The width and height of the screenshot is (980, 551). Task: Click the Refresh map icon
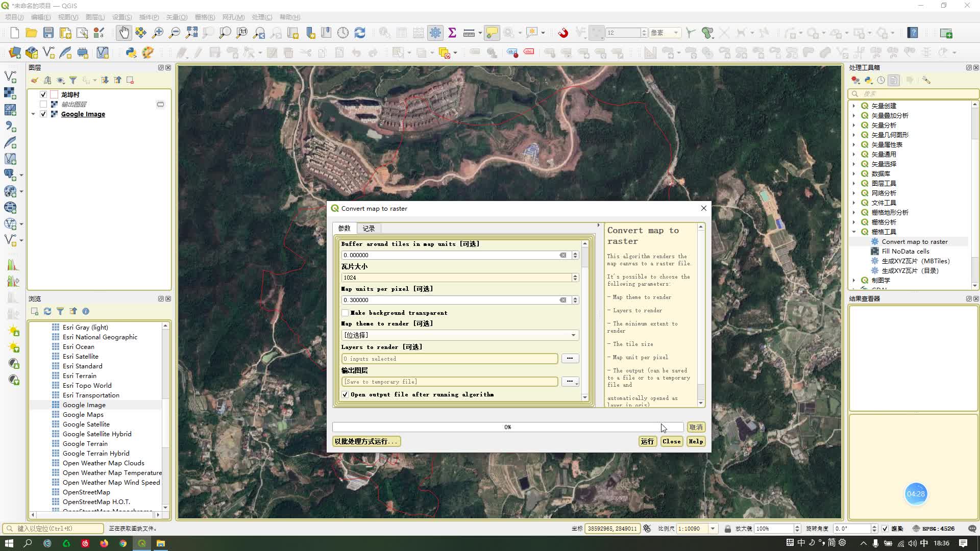click(x=360, y=33)
